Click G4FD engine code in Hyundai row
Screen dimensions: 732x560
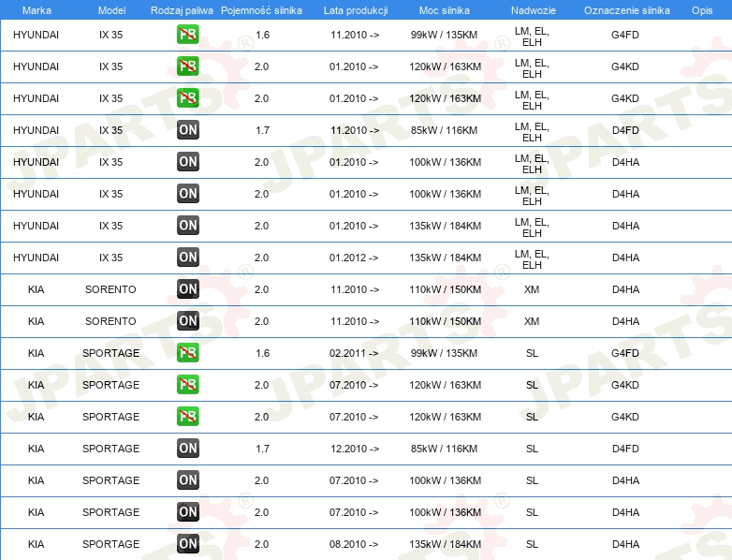point(625,35)
